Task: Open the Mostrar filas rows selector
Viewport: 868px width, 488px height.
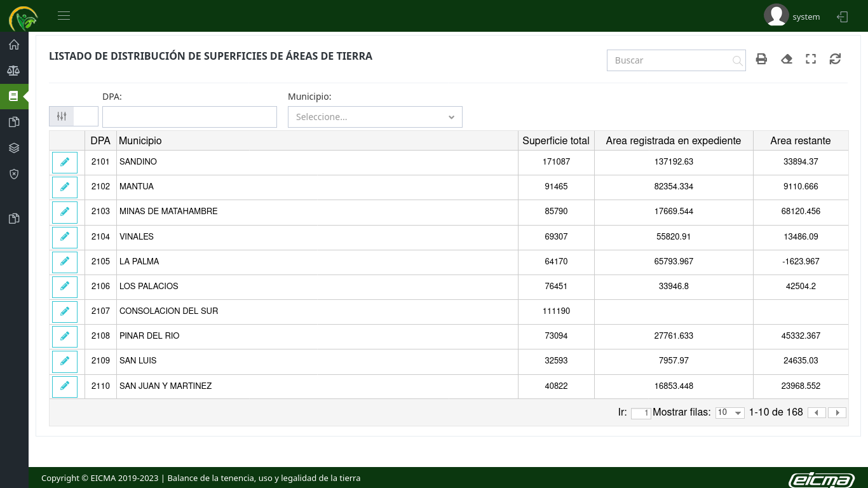Action: click(729, 413)
